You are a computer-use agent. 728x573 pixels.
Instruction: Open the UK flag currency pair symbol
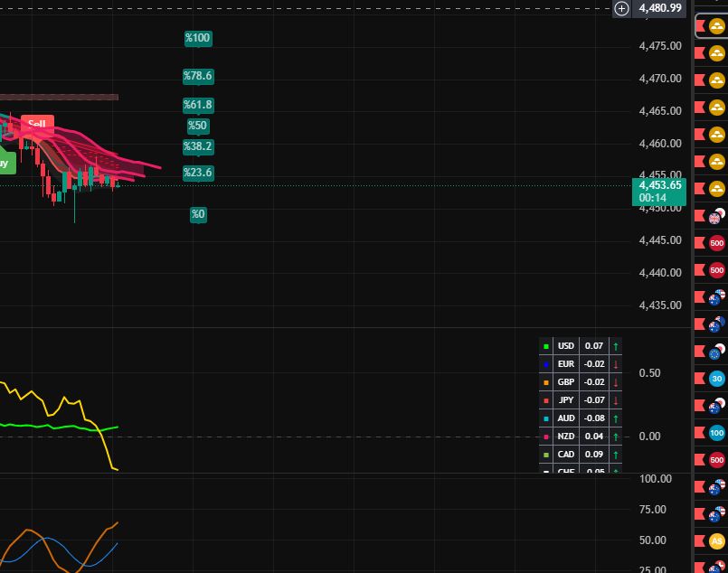(x=716, y=216)
